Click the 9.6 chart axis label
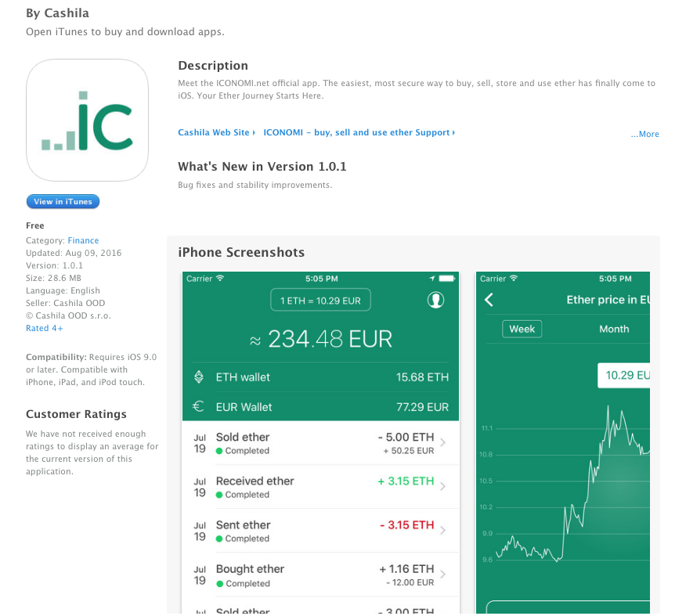686x616 pixels. [487, 560]
